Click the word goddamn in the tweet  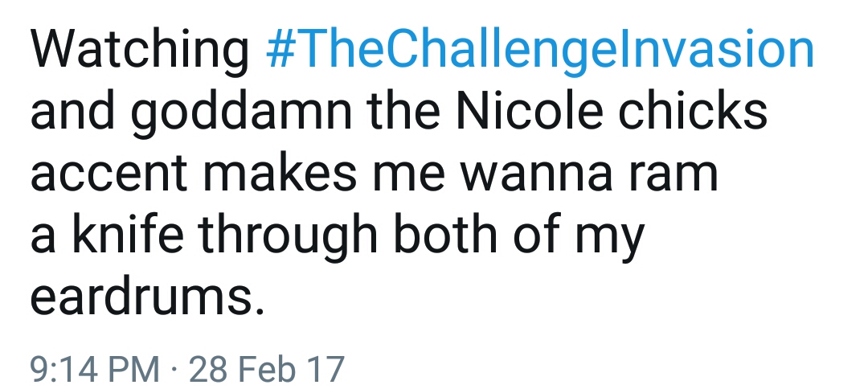point(241,113)
